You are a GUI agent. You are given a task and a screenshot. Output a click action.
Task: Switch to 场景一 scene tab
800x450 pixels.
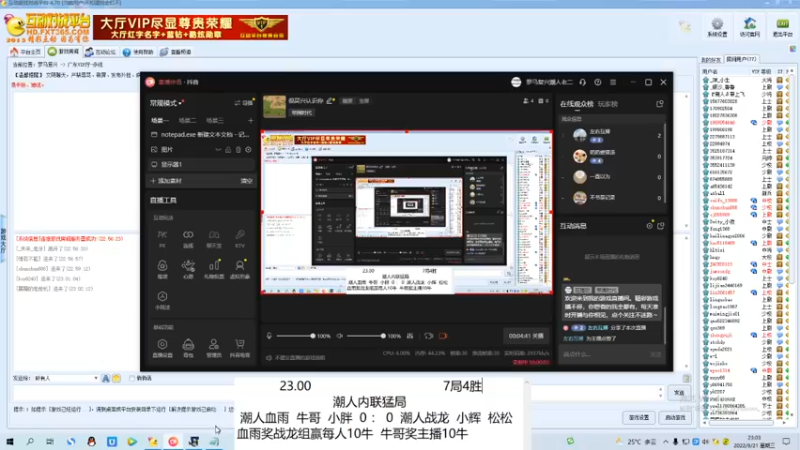click(160, 120)
